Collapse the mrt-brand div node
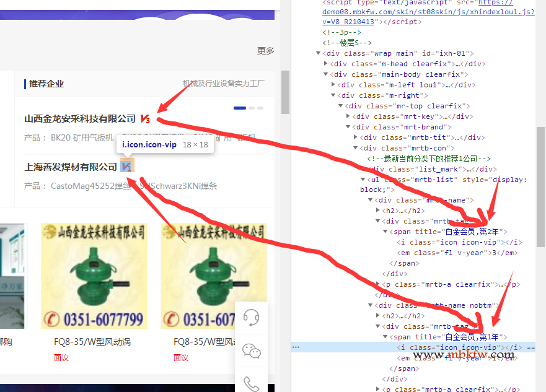The width and height of the screenshot is (546, 392). click(x=348, y=127)
